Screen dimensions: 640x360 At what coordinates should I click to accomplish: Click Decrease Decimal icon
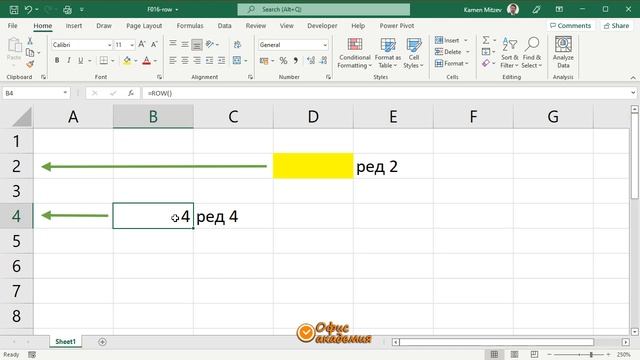(323, 61)
